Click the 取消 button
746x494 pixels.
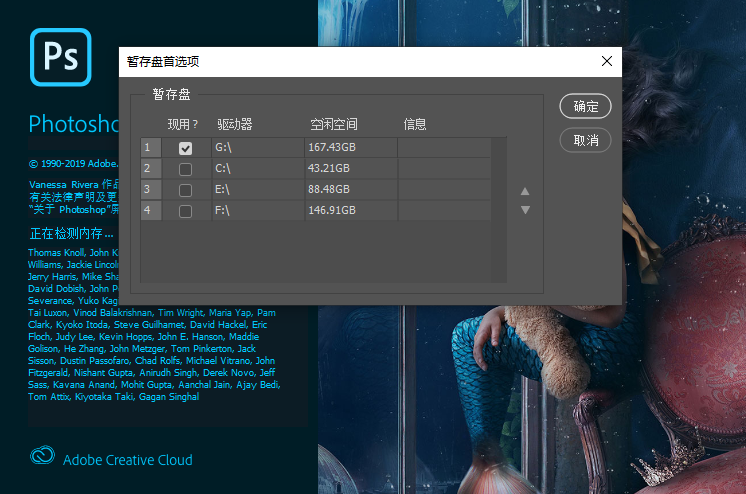pyautogui.click(x=585, y=140)
